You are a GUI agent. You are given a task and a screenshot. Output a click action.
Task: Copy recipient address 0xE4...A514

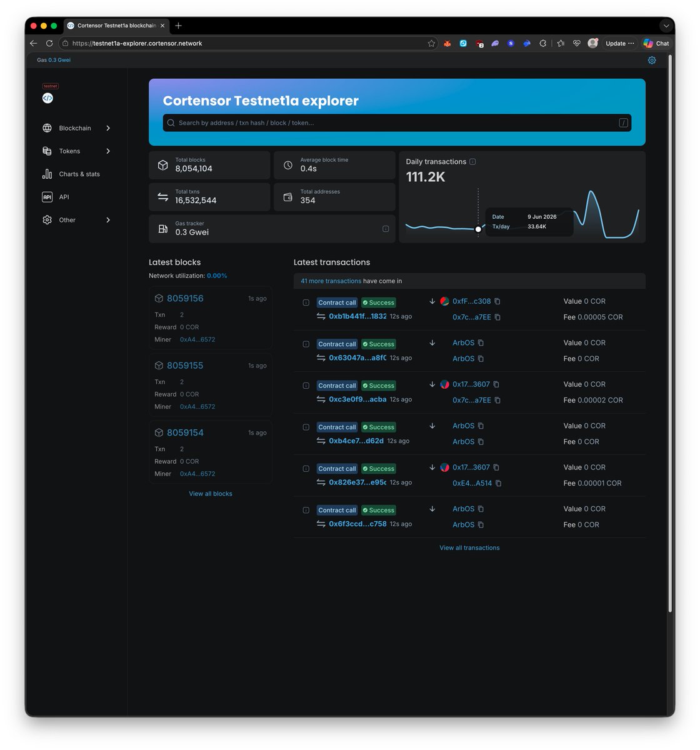click(x=499, y=483)
